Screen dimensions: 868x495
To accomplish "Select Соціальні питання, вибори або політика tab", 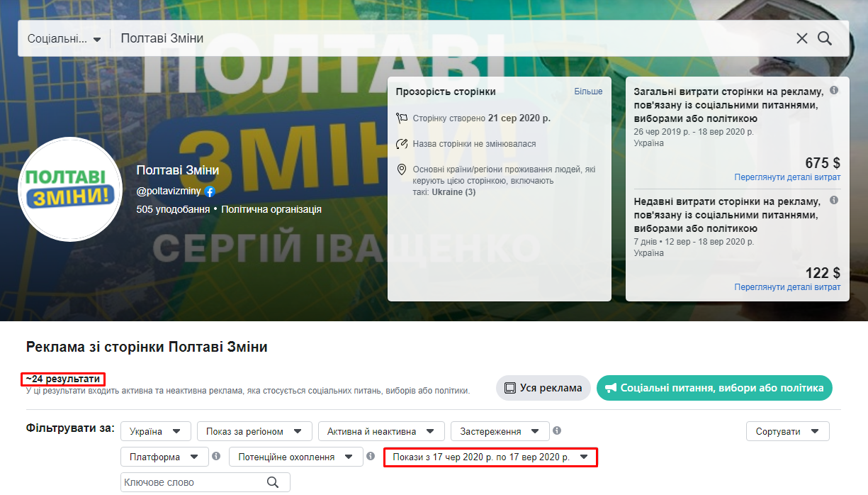I will [x=714, y=388].
